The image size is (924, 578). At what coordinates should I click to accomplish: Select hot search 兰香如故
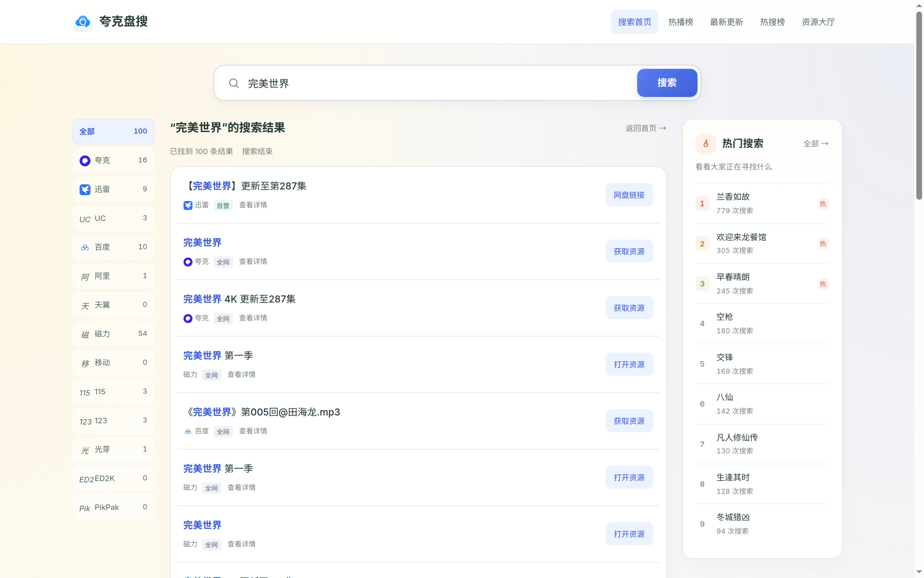[x=762, y=204]
